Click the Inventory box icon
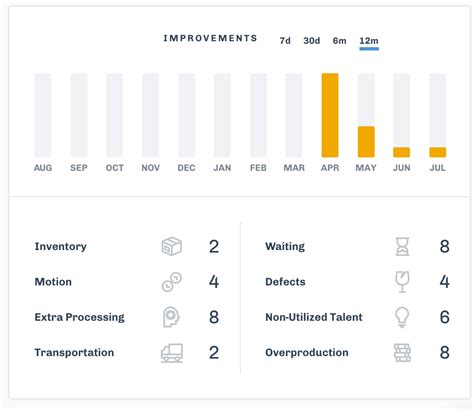This screenshot has width=474, height=410. tap(172, 246)
